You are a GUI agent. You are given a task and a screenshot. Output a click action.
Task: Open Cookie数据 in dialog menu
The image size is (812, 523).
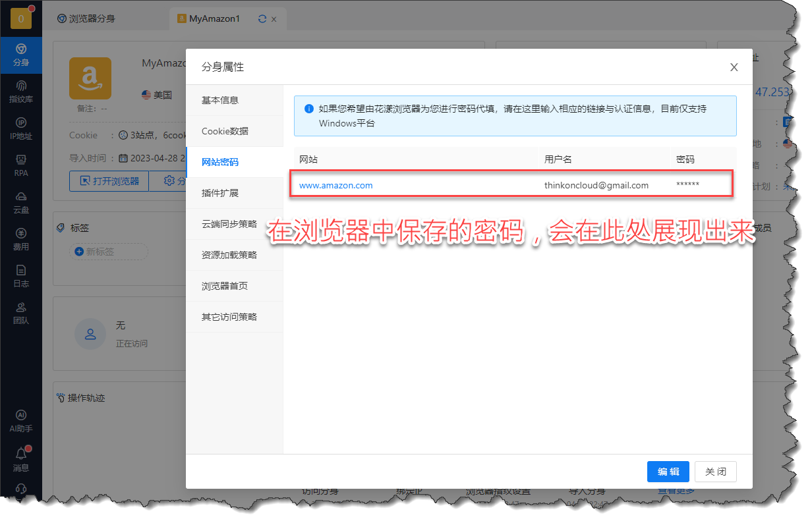tap(235, 131)
